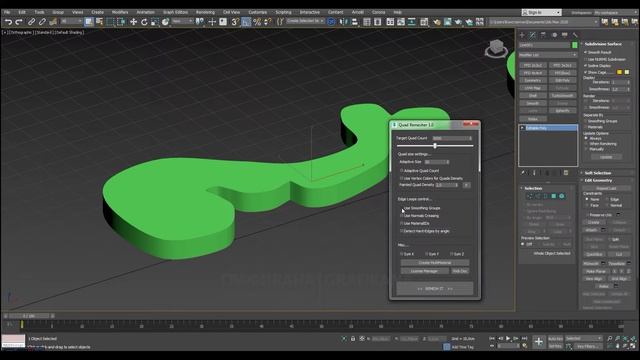Click the object color swatch beside name
Screen dimensions: 640x360
click(575, 45)
